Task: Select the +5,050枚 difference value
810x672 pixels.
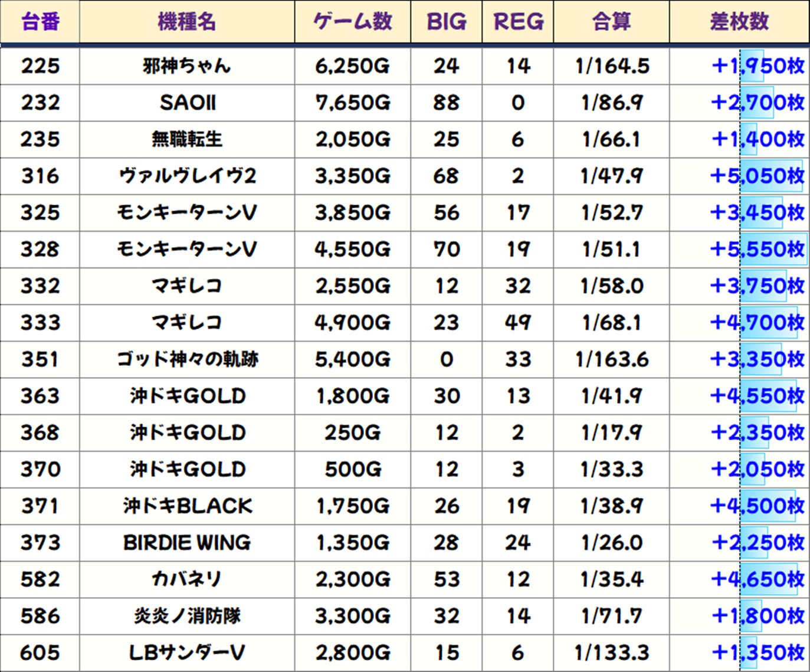Action: (758, 176)
